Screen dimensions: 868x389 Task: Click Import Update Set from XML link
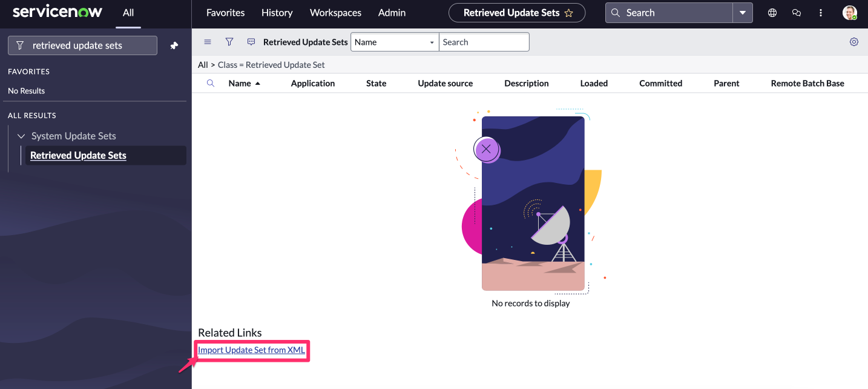(x=251, y=350)
